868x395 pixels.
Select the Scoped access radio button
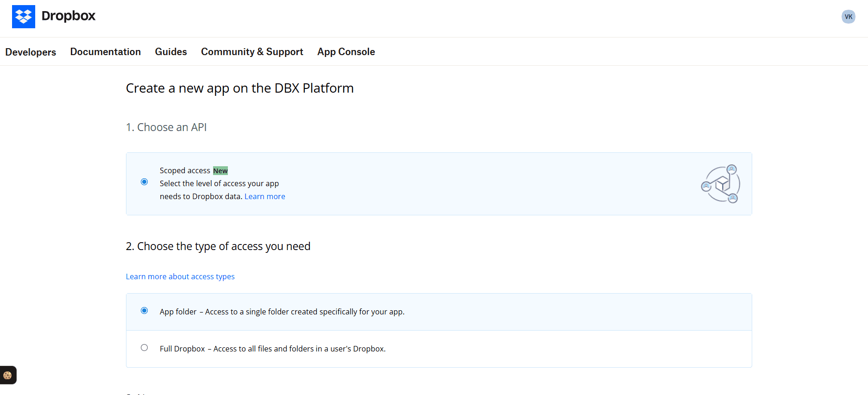144,182
